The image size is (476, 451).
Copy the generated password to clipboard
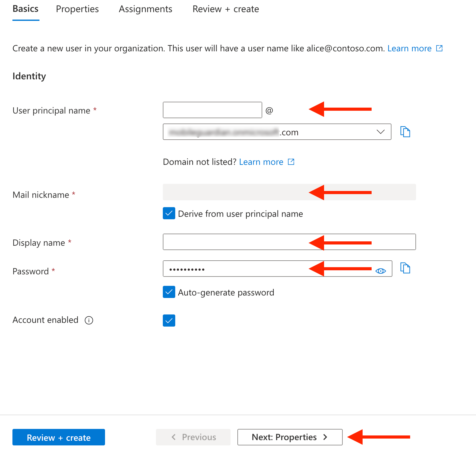click(x=405, y=268)
